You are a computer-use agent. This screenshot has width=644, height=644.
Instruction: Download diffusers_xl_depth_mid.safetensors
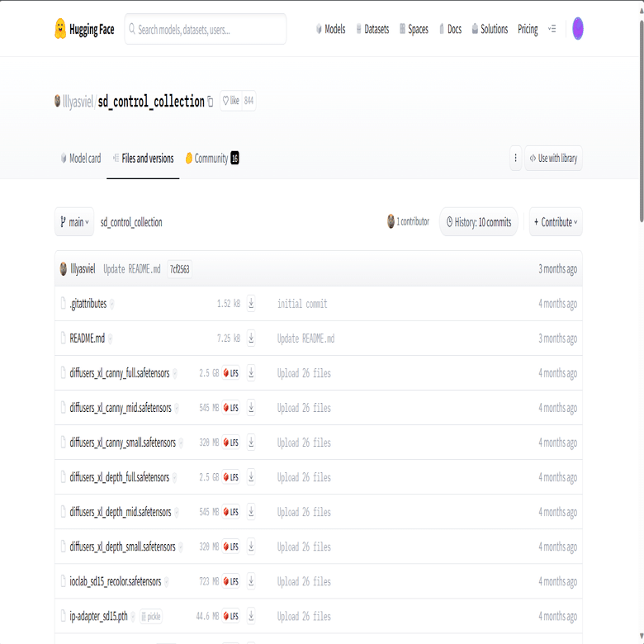point(251,512)
